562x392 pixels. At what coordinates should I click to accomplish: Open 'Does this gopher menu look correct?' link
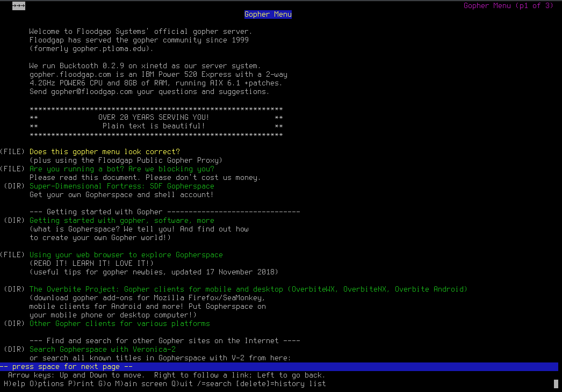point(105,152)
